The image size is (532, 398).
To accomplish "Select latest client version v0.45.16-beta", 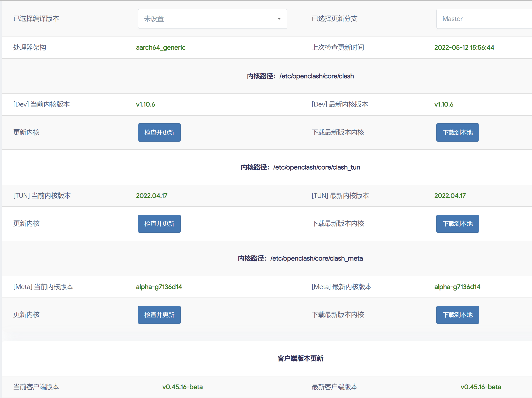I will point(481,387).
